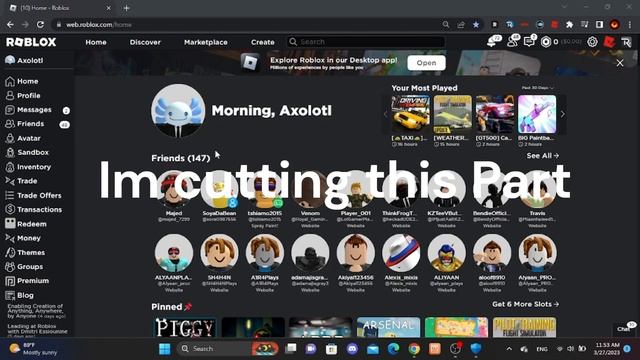Open the pinned Pilot Training Flight Simulator
Image resolution: width=640 pixels, height=360 pixels.
[x=524, y=327]
